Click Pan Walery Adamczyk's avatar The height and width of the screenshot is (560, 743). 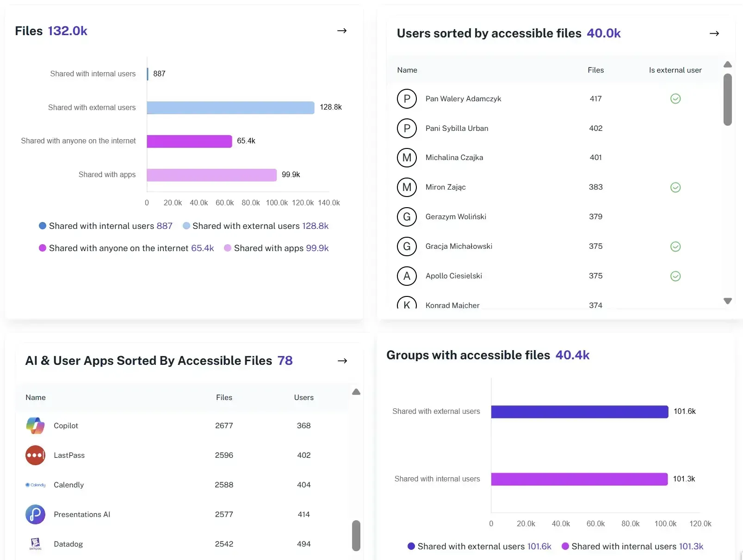[x=407, y=98]
